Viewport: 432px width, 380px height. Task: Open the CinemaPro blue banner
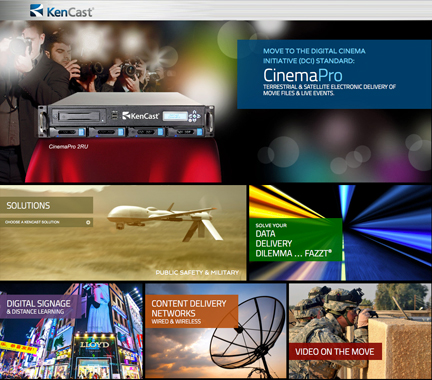pyautogui.click(x=334, y=75)
